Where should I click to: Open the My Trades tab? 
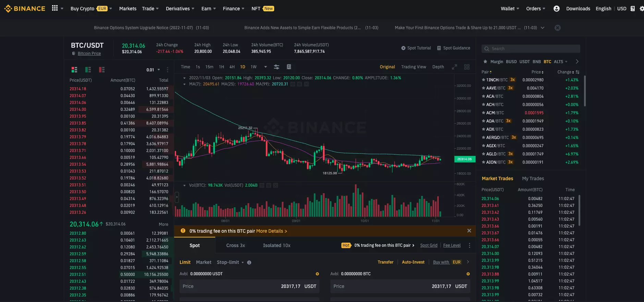(x=533, y=178)
